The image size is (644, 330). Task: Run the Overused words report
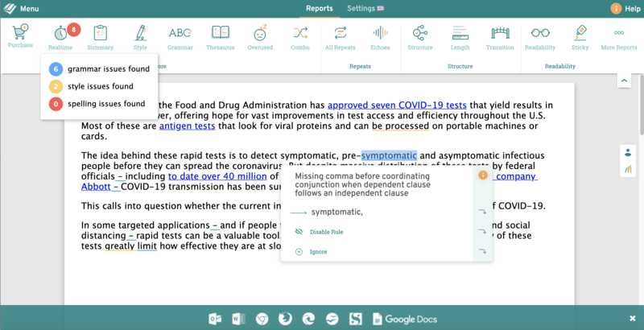click(260, 36)
